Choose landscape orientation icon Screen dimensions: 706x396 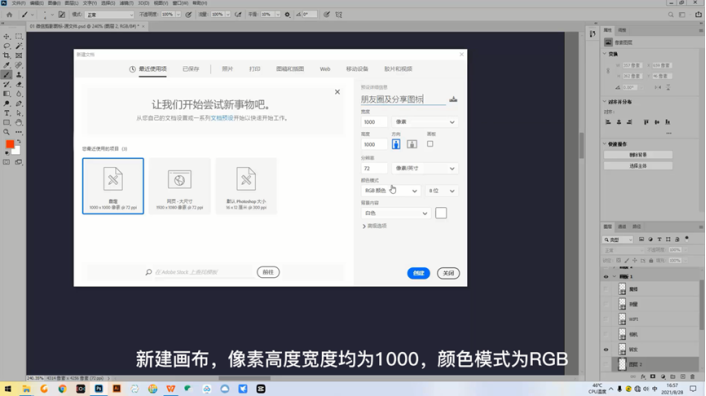point(412,144)
